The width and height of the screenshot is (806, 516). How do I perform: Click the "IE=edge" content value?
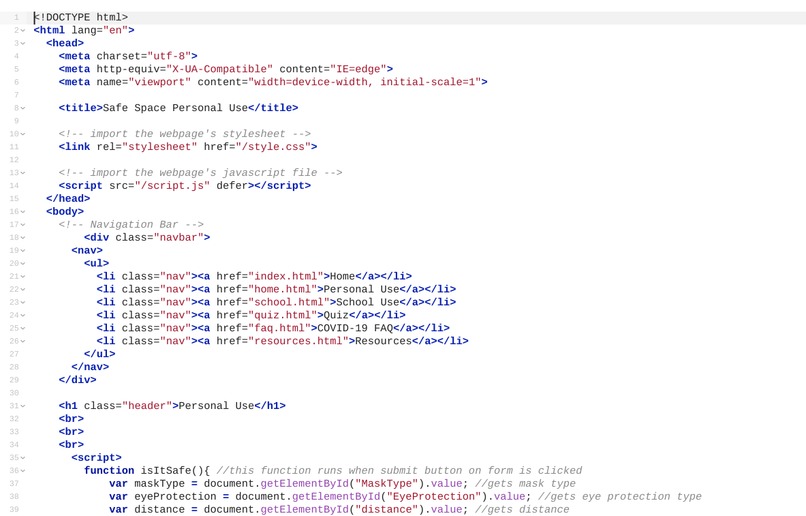[x=358, y=69]
